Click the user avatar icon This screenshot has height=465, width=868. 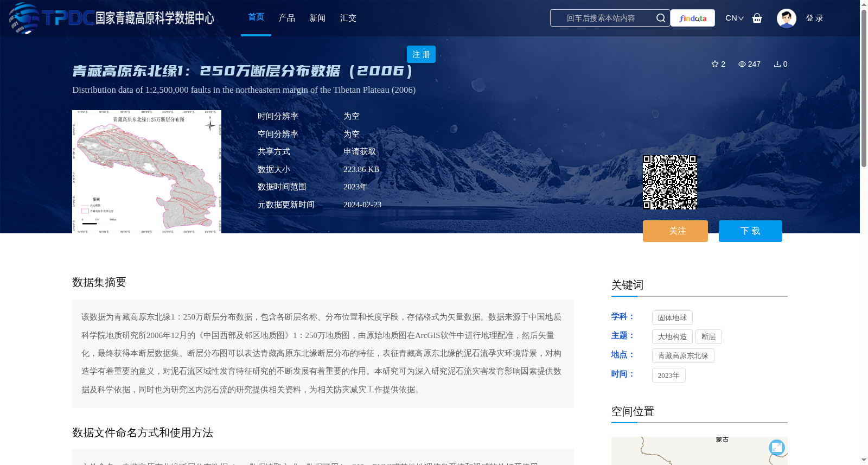pyautogui.click(x=786, y=18)
